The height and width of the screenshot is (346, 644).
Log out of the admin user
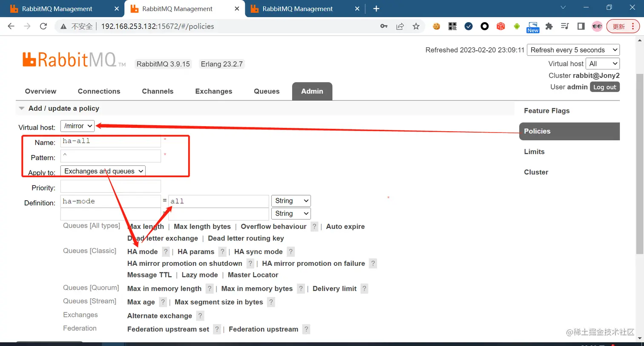tap(605, 87)
